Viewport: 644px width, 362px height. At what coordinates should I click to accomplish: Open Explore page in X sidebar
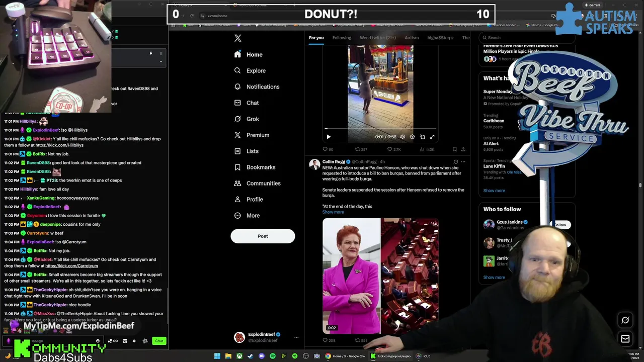click(250, 70)
